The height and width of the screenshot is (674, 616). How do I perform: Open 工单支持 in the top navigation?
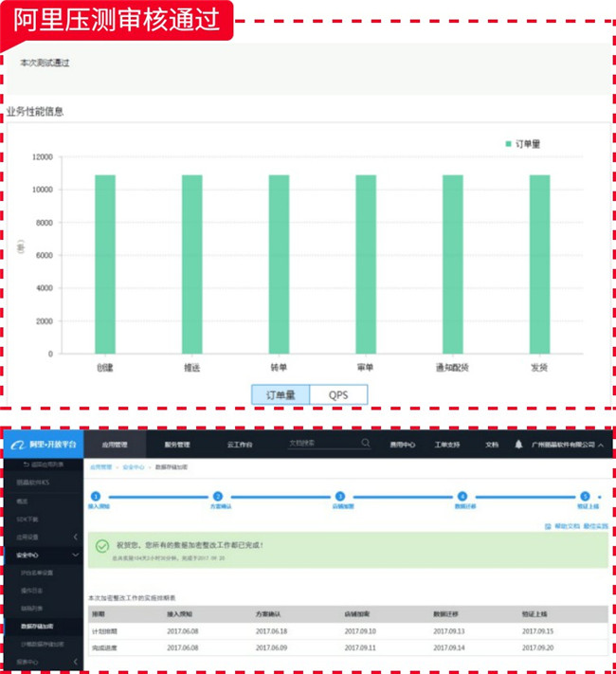(447, 445)
